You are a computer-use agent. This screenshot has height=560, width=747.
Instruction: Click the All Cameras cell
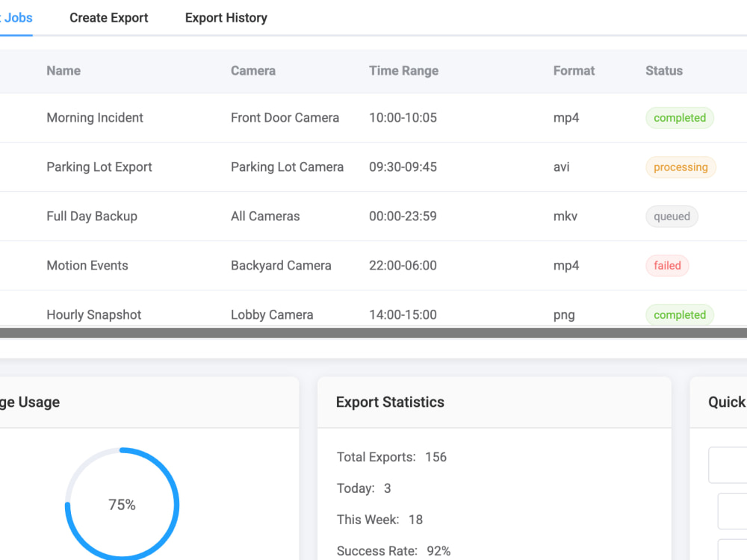(x=265, y=217)
